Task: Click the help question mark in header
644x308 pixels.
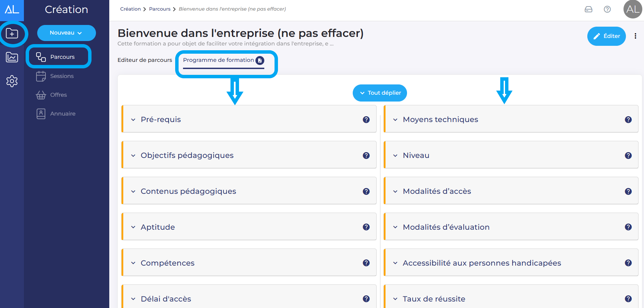Action: (x=607, y=9)
